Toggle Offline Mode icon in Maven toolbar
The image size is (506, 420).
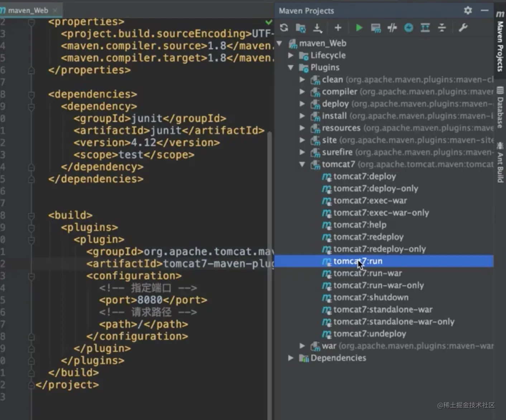[x=392, y=28]
